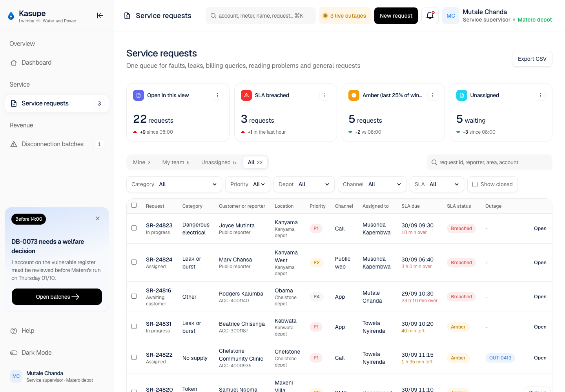Go to Dashboard in the sidebar
Screen dimensions: 565x392
tap(57, 63)
